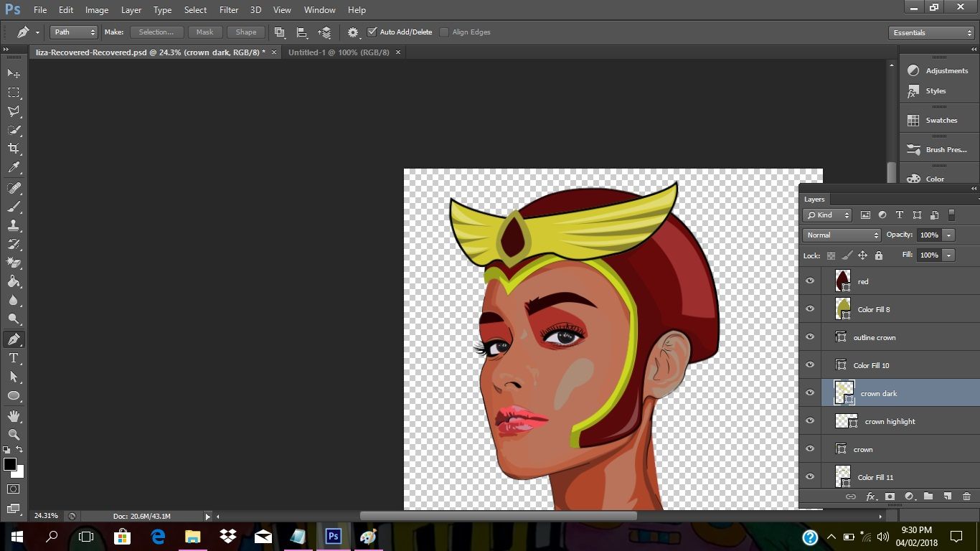Open the File menu
The image size is (980, 551).
pos(40,10)
